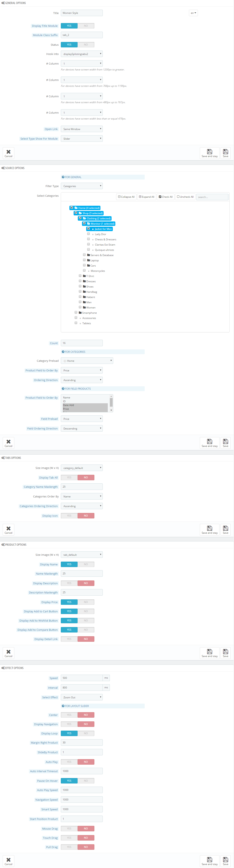Select Price in the field products list

85,409
